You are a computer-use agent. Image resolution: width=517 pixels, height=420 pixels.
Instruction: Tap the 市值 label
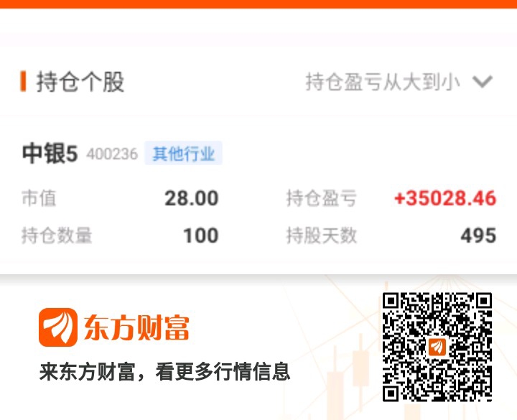(x=39, y=198)
